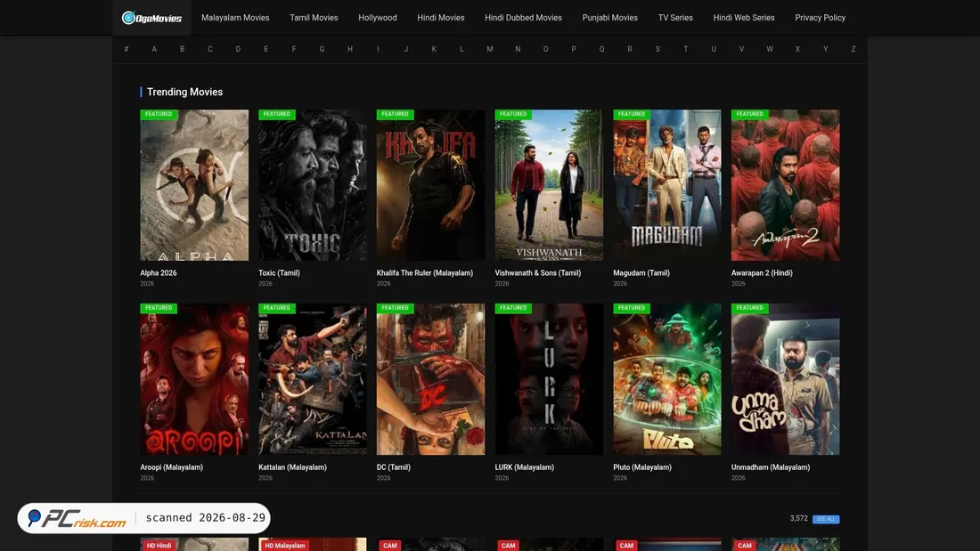Viewport: 980px width, 551px height.
Task: Open the Alpha 2026 poster
Action: coord(194,185)
